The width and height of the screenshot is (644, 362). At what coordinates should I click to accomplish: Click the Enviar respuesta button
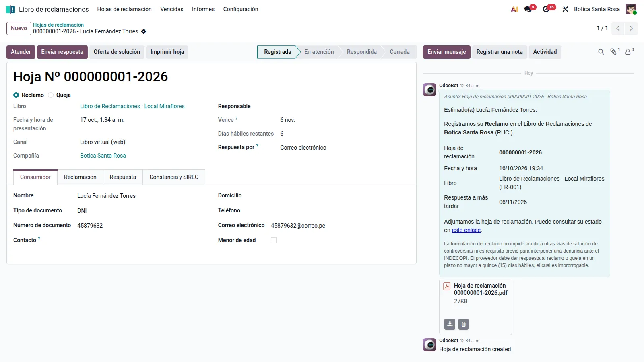point(62,52)
